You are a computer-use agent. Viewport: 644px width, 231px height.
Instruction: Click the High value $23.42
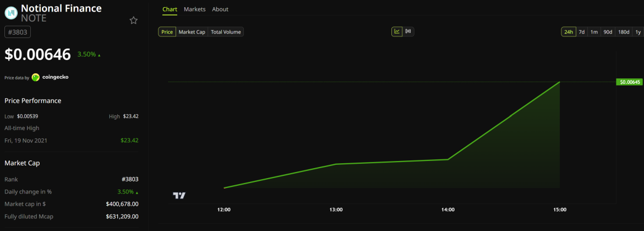click(130, 116)
